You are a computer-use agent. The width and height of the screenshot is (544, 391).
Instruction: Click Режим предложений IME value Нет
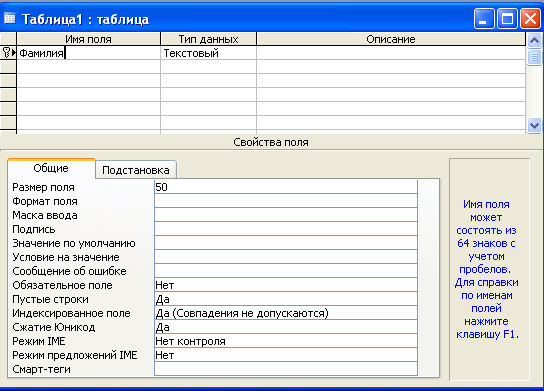286,355
